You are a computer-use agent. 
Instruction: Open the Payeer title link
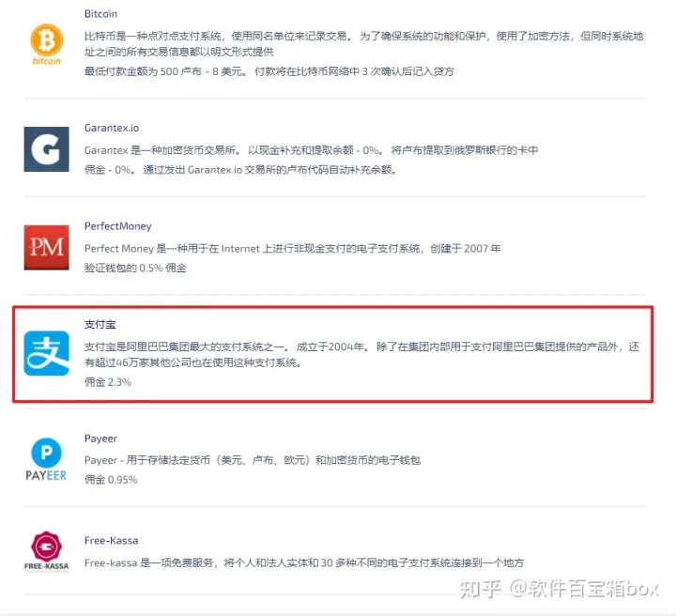click(x=100, y=439)
